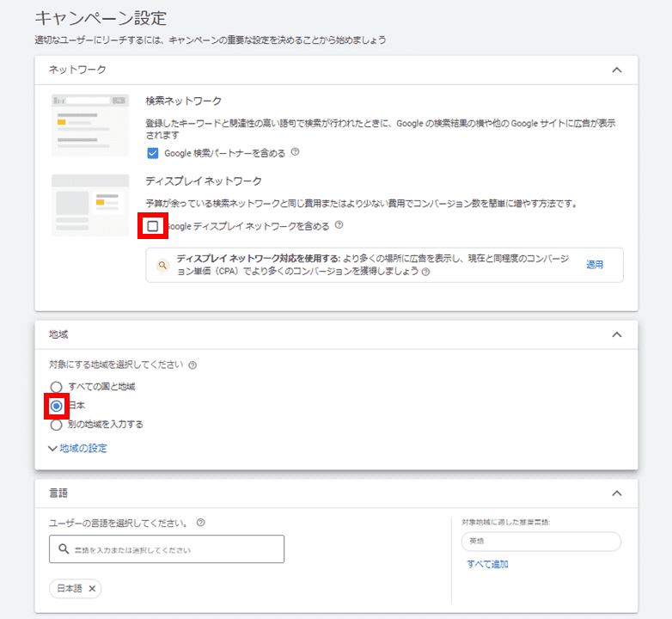The height and width of the screenshot is (619, 672).
Task: Click help icon beside ディスプレイ ネットワークを含める
Action: [x=339, y=226]
